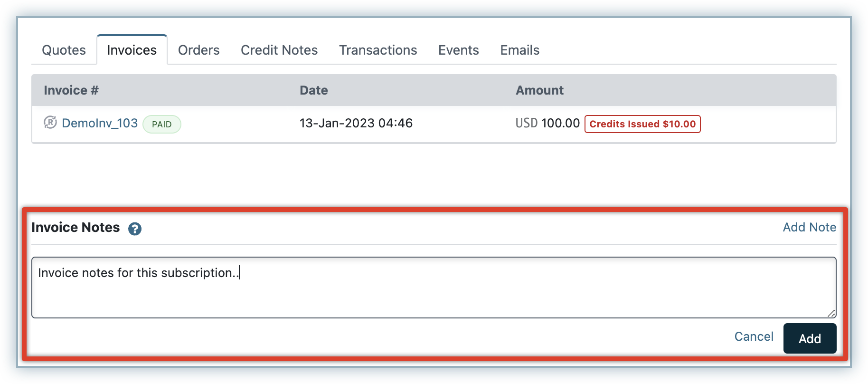The width and height of the screenshot is (868, 384).
Task: Click the PAID status badge
Action: [161, 124]
